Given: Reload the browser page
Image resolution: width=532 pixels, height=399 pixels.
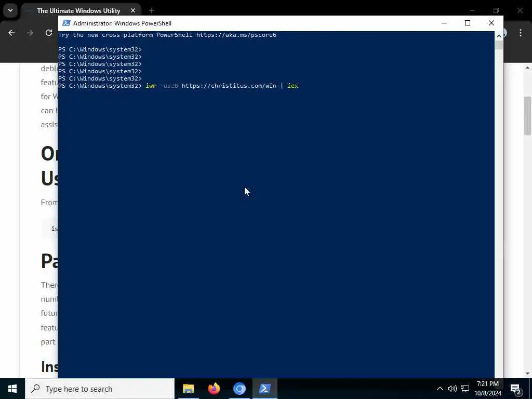Looking at the screenshot, I should [x=49, y=33].
